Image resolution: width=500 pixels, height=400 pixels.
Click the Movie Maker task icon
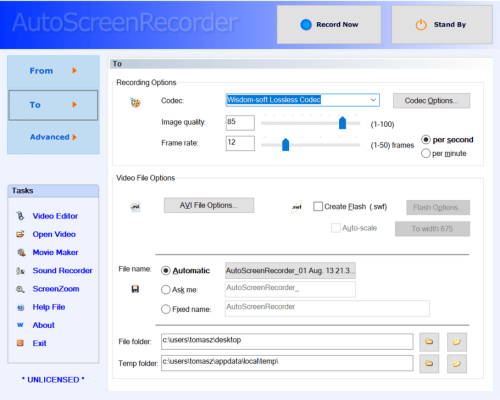click(21, 252)
